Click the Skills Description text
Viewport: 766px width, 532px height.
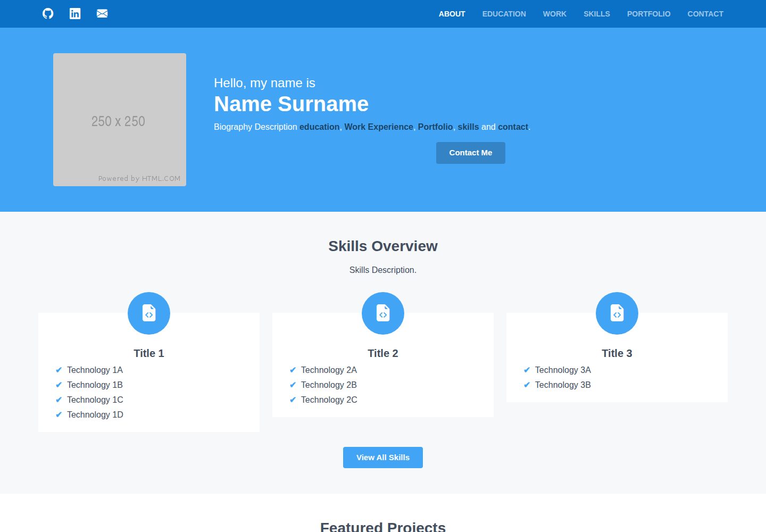(x=383, y=270)
